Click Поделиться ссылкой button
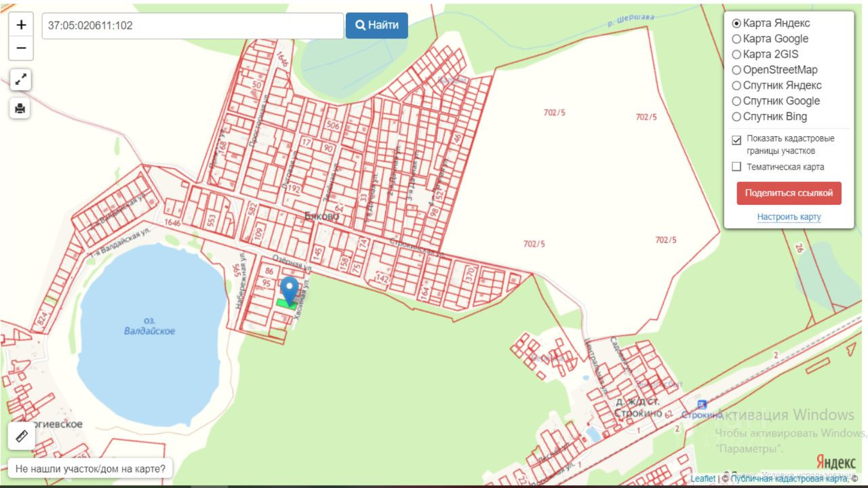 pyautogui.click(x=789, y=193)
